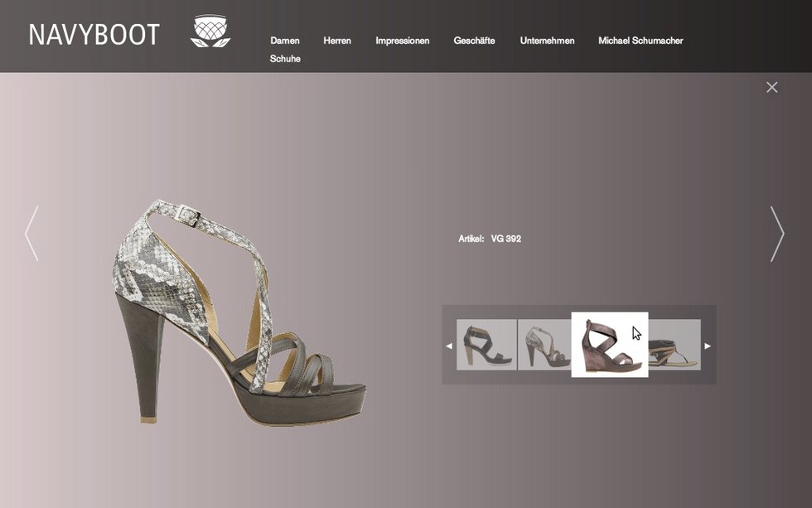Select the bronze wedge sandal thumbnail
This screenshot has width=812, height=508.
(x=610, y=345)
